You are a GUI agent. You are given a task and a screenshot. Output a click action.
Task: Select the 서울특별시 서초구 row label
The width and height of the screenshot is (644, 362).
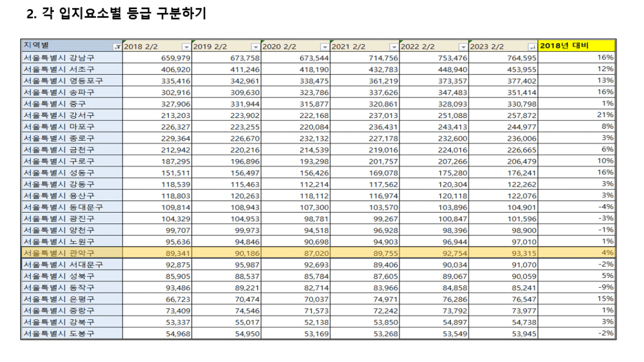pos(71,69)
